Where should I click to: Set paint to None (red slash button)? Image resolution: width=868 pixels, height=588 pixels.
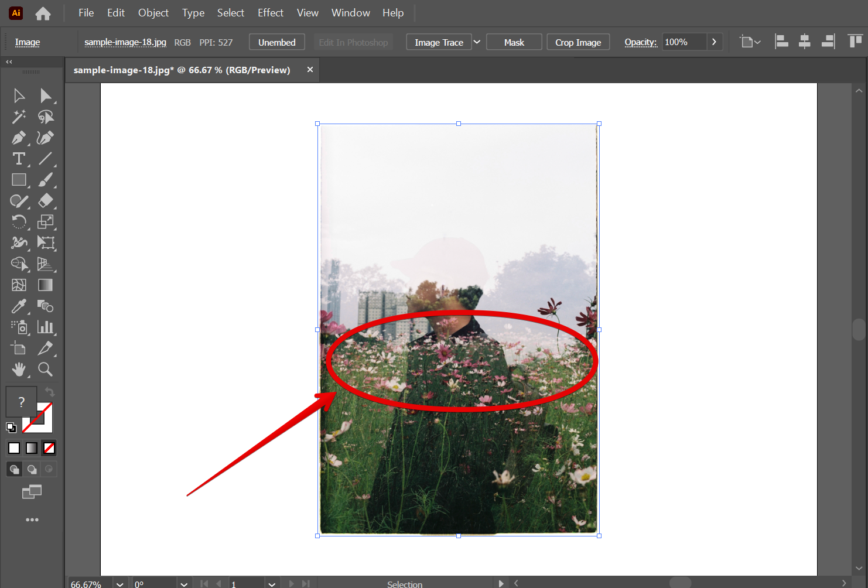click(49, 448)
